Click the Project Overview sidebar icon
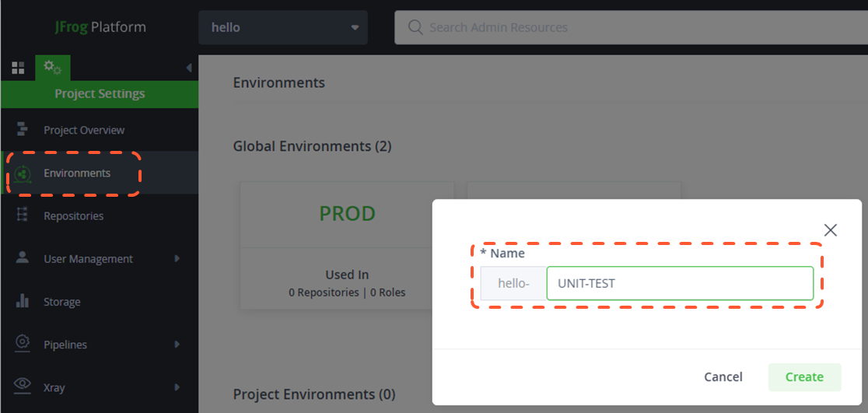The height and width of the screenshot is (413, 868). pos(23,130)
